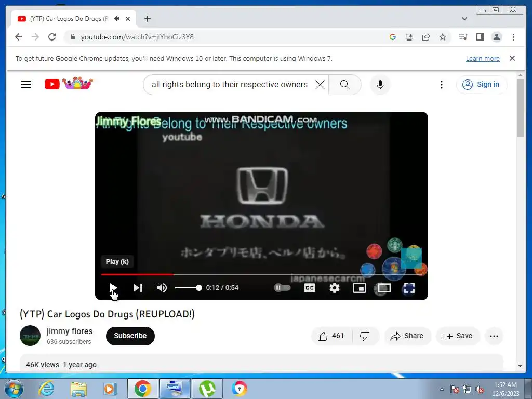Focus the YouTube search box
532x399 pixels.
[229, 85]
